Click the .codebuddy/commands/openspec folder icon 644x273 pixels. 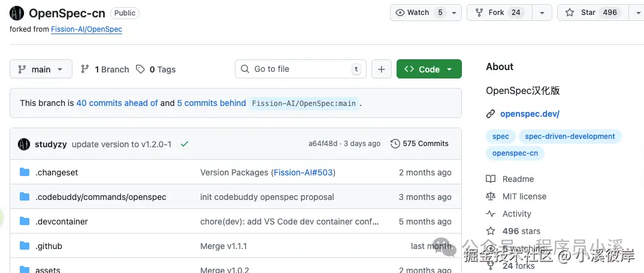(x=25, y=197)
